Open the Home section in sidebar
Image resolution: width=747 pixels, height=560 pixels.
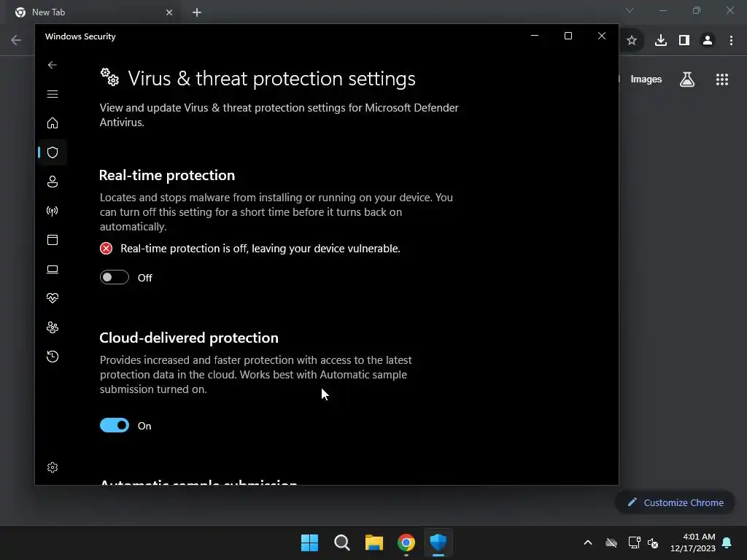point(53,122)
